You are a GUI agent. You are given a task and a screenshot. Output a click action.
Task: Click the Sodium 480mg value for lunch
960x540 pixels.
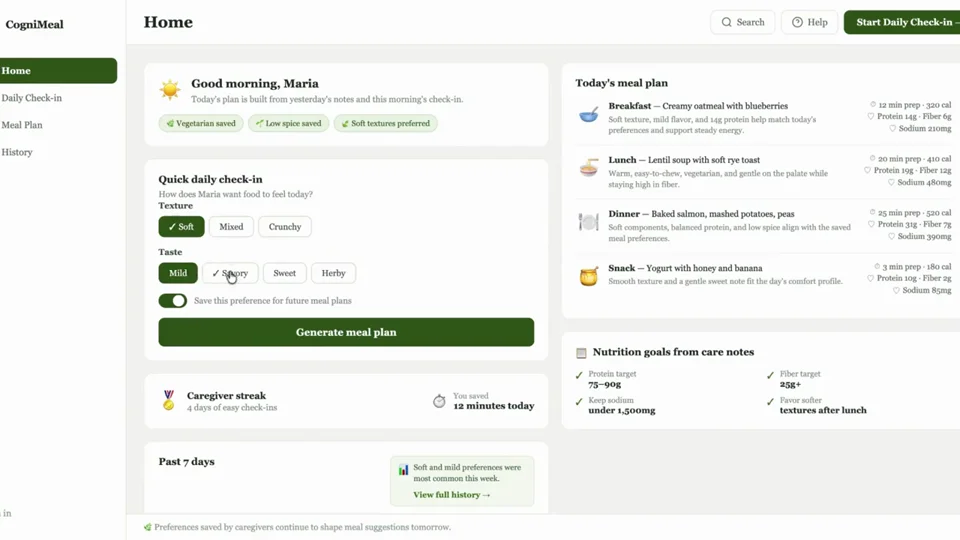coord(924,182)
